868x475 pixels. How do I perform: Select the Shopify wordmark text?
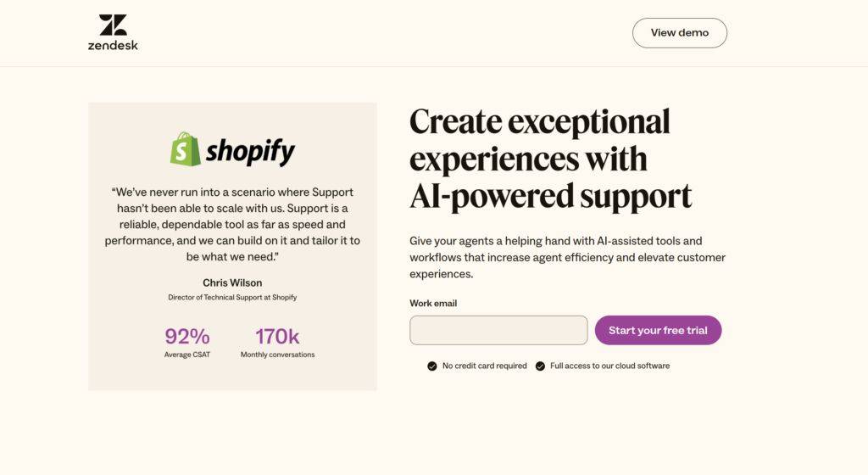tap(250, 151)
